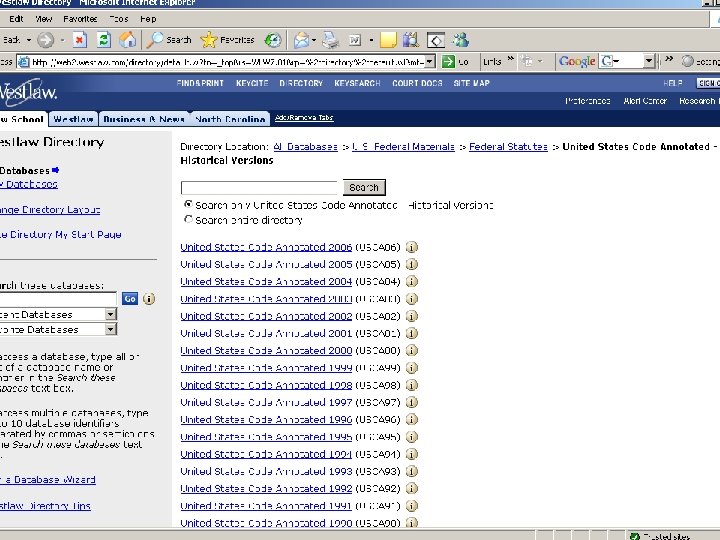The width and height of the screenshot is (720, 540).
Task: Open Alert Center link in header
Action: (645, 101)
